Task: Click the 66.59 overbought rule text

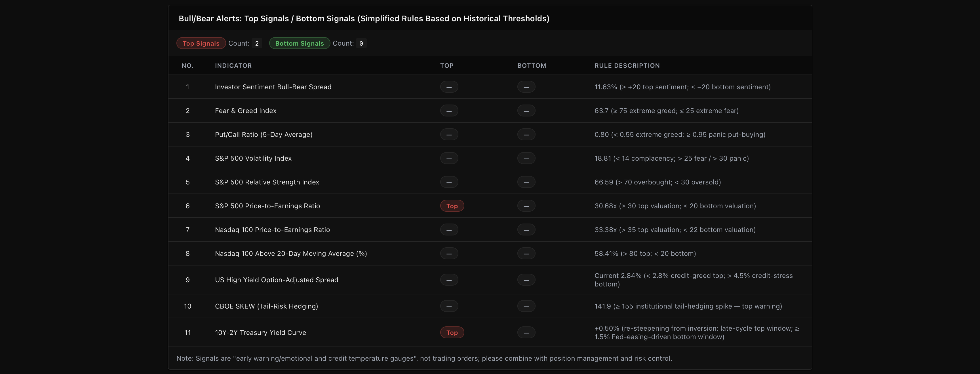Action: coord(657,182)
